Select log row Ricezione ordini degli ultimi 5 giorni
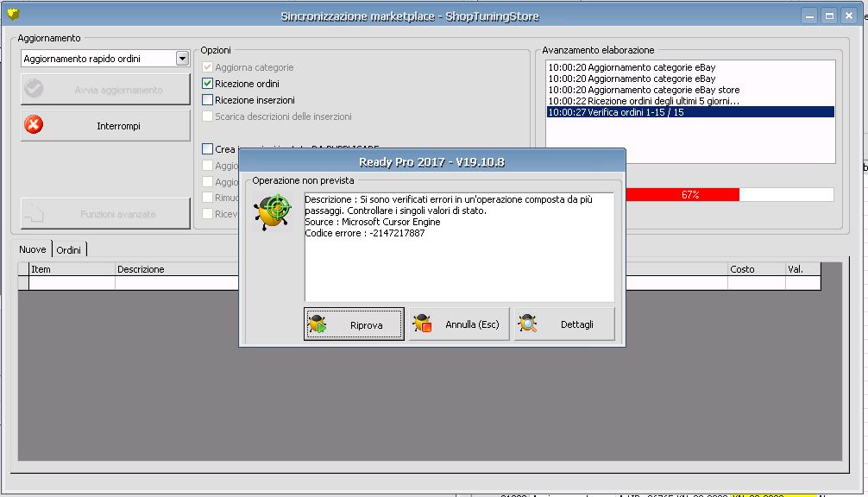The image size is (868, 497). click(690, 101)
